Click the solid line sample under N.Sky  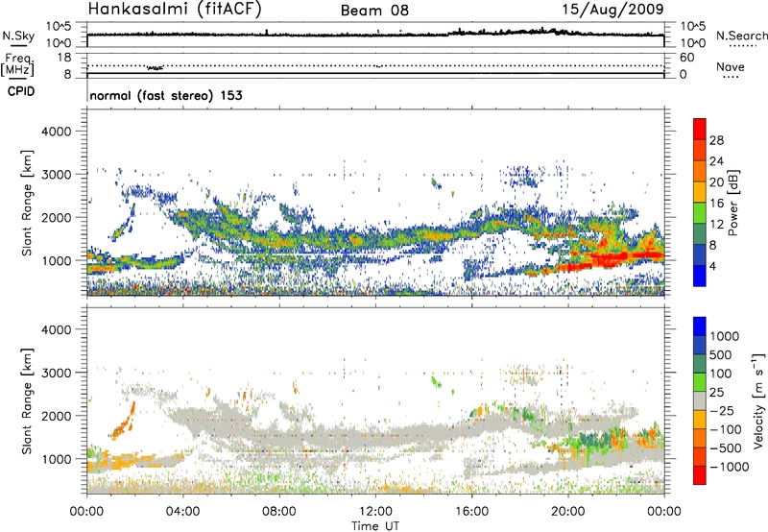(x=18, y=45)
